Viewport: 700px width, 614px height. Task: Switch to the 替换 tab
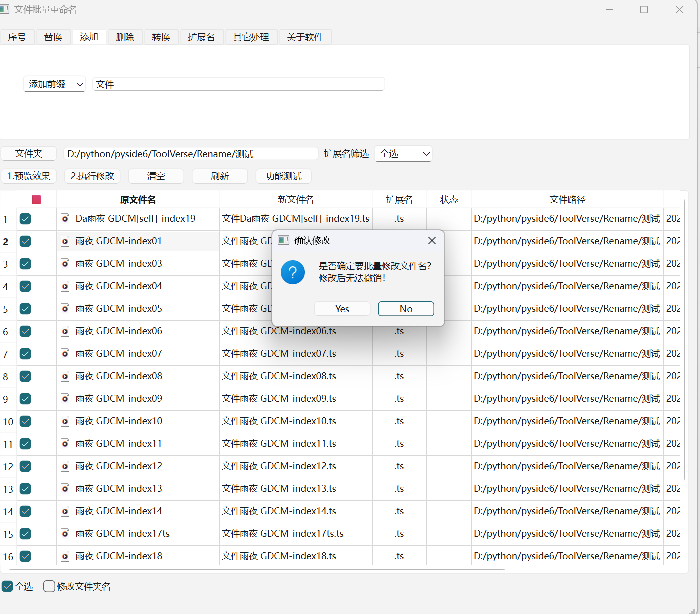point(53,36)
